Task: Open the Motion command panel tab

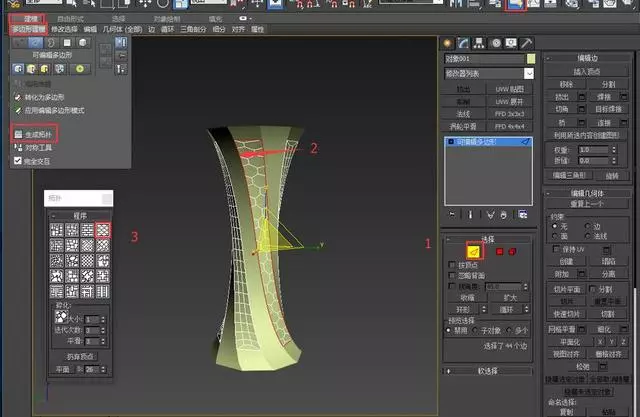Action: click(x=494, y=43)
